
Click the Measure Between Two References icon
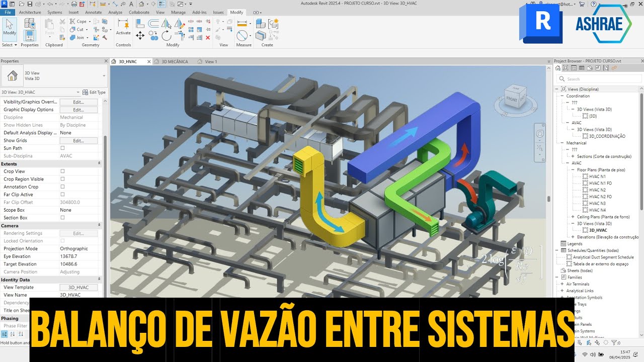[x=242, y=23]
